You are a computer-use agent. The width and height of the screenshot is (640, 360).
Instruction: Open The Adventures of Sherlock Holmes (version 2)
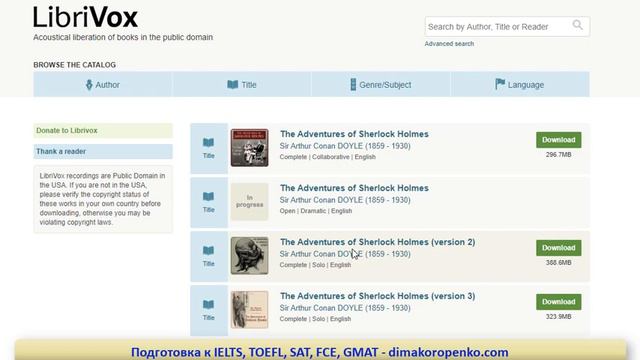click(378, 242)
